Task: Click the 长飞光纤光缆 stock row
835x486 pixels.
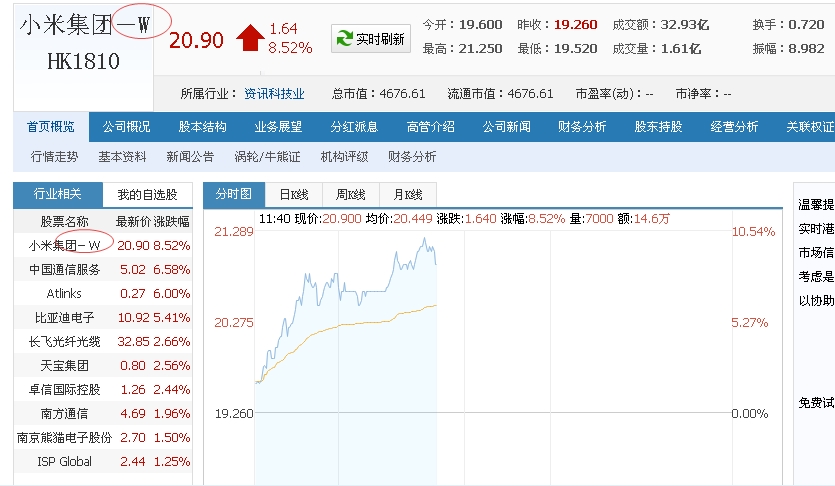Action: [x=103, y=341]
